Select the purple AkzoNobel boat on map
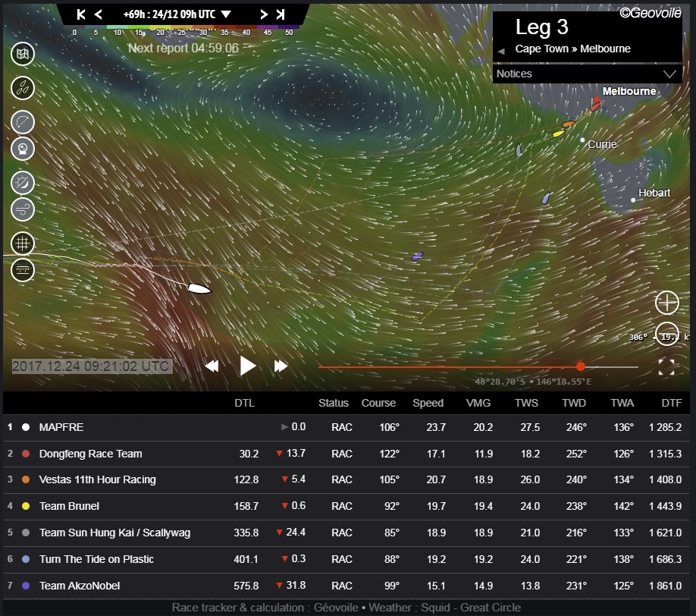 [418, 256]
